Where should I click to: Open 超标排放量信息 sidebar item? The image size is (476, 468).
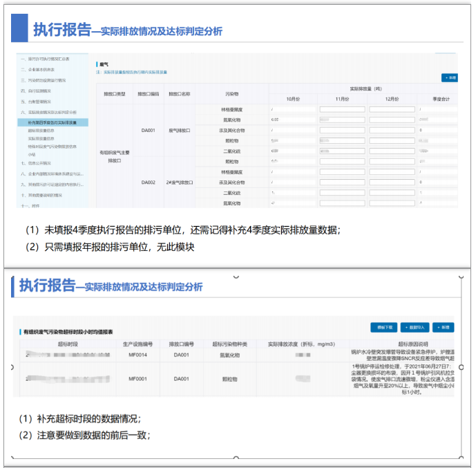[x=41, y=131]
